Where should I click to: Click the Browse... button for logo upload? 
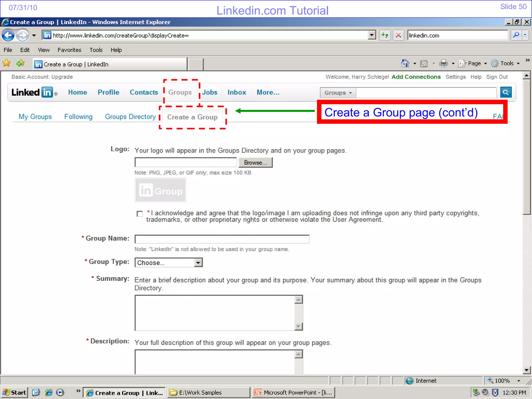click(255, 162)
